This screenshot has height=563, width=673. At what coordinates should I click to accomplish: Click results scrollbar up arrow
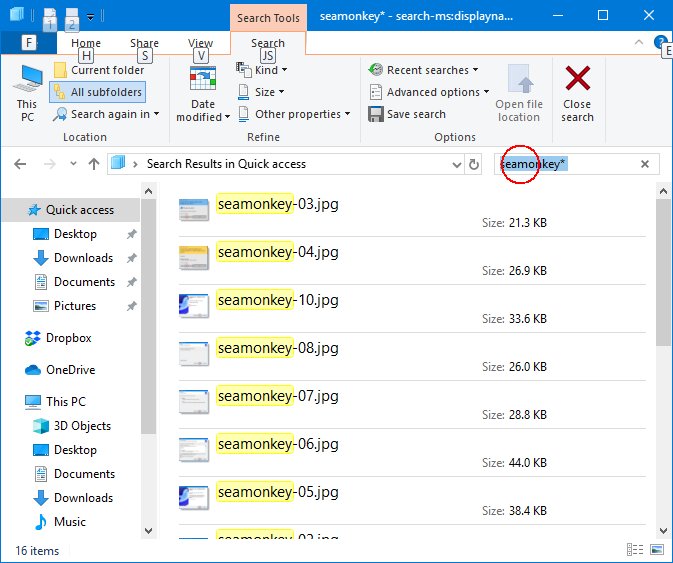point(663,191)
